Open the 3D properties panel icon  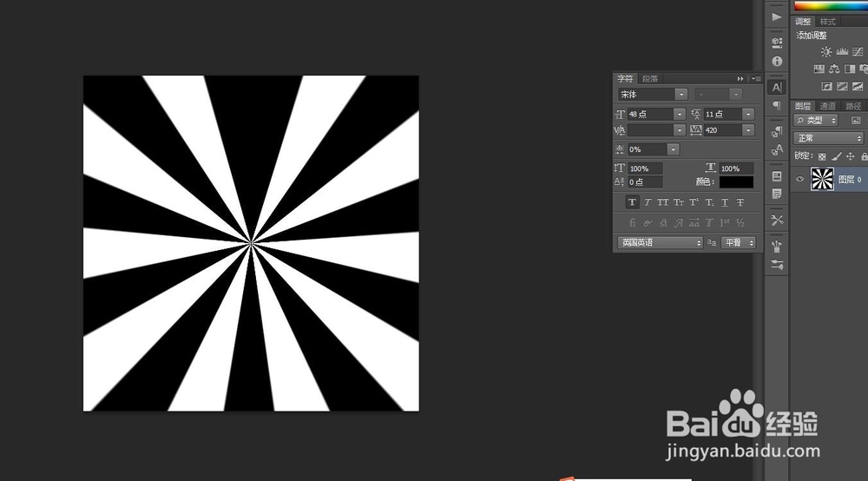(777, 42)
